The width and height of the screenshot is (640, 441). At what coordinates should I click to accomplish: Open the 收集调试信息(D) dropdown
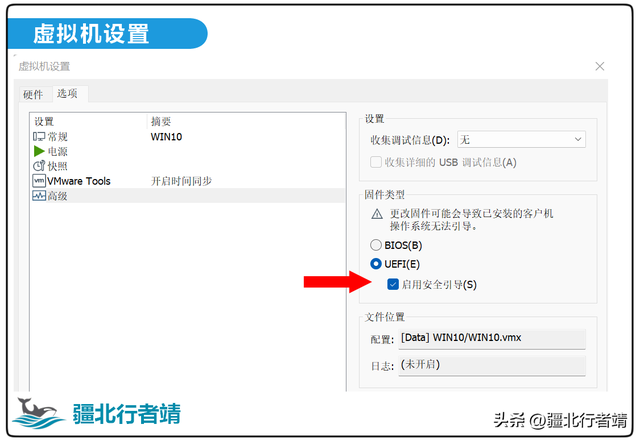(x=521, y=139)
